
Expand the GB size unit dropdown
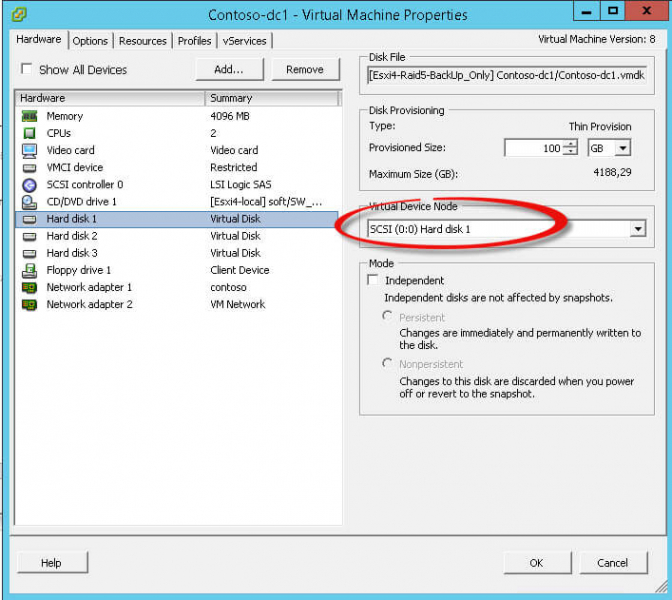point(623,148)
